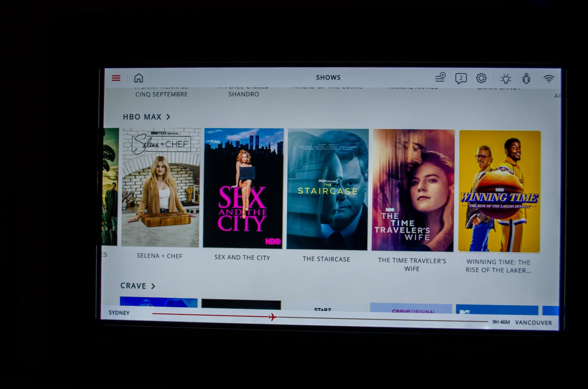
Task: Expand the Crave category chevron
Action: (153, 286)
